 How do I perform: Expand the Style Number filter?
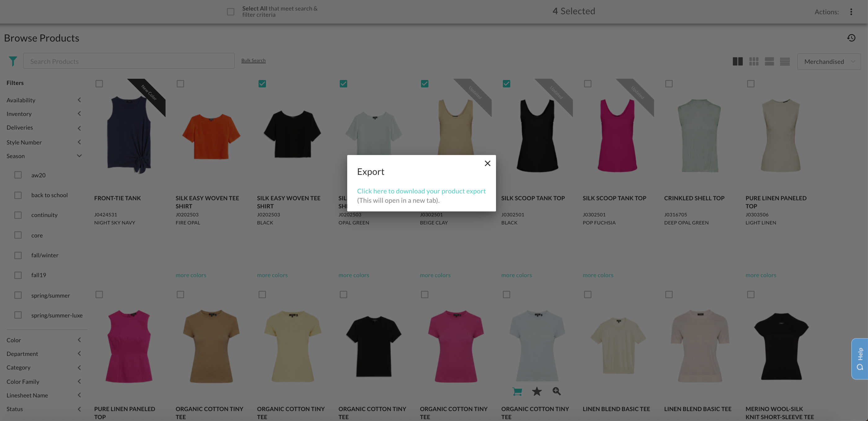(x=44, y=142)
